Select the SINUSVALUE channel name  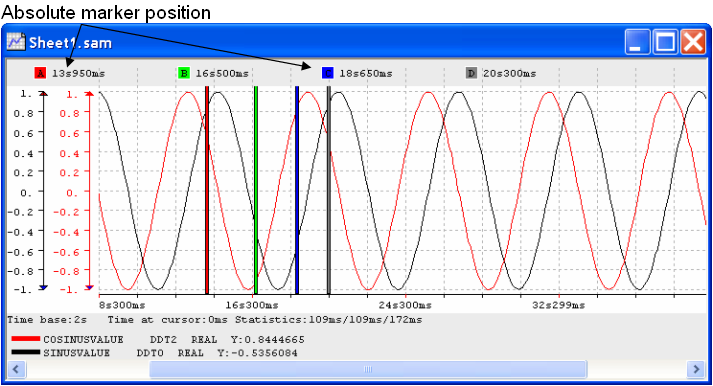(x=76, y=353)
